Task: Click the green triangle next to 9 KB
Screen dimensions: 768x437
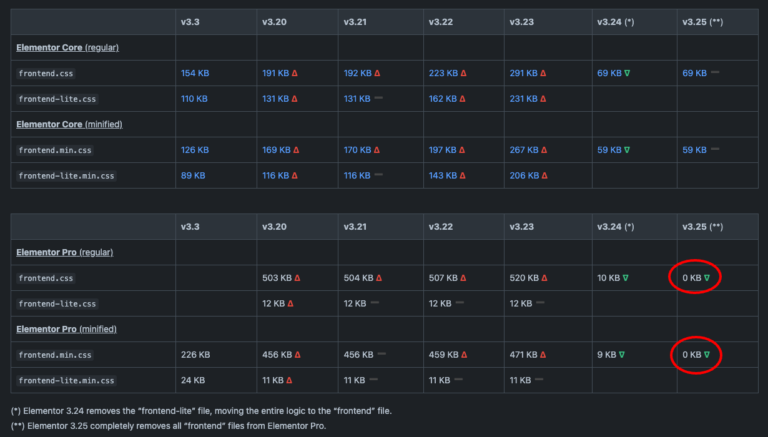Action: pos(620,354)
